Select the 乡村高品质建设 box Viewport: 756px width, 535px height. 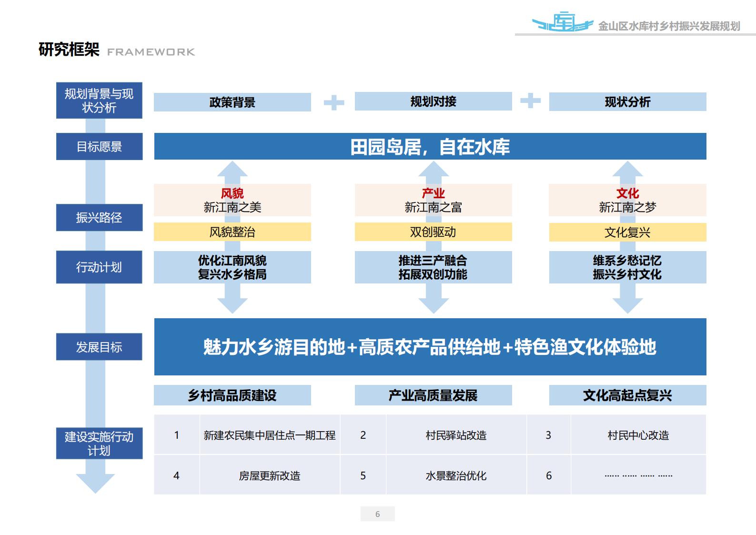pyautogui.click(x=232, y=395)
